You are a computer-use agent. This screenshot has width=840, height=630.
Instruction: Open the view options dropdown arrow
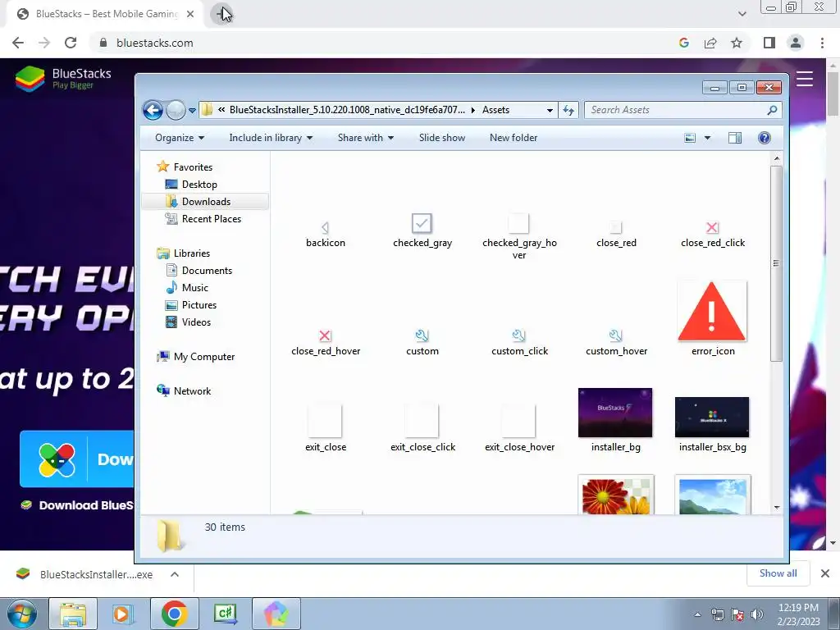coord(707,138)
